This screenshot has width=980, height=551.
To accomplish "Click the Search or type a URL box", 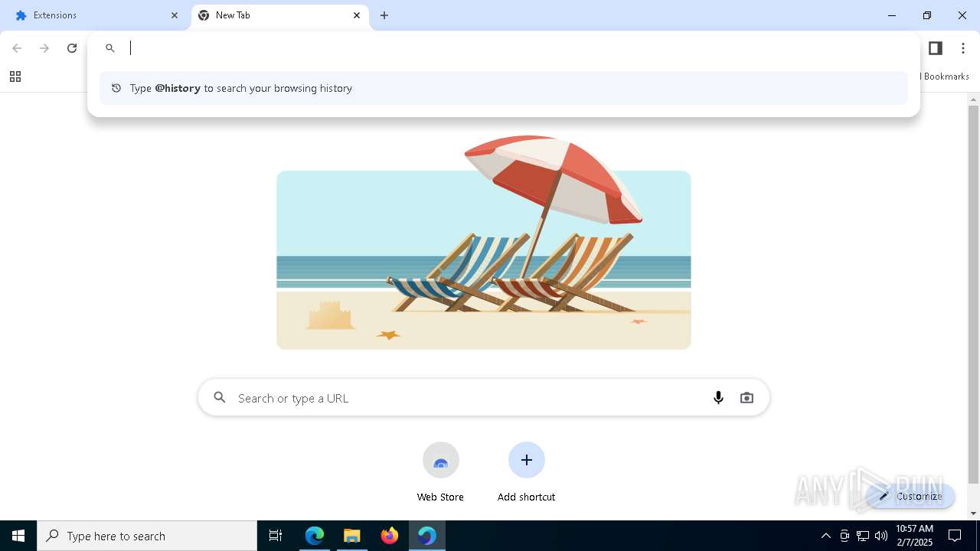I will 484,398.
